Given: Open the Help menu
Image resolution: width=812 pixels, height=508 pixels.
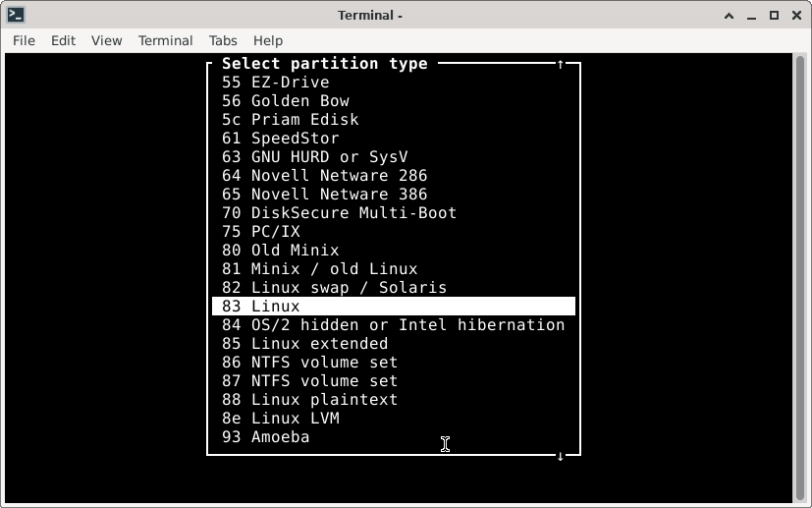Looking at the screenshot, I should (268, 40).
